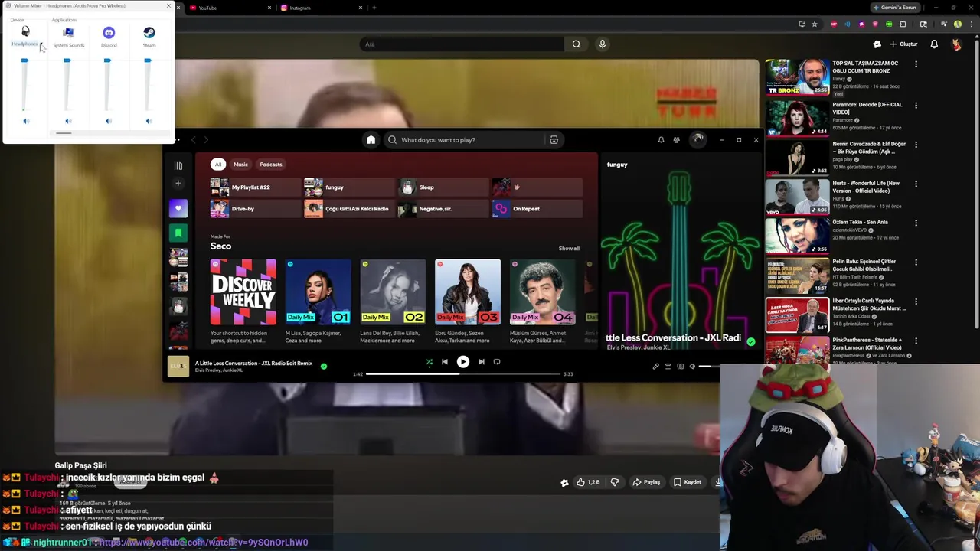Viewport: 980px width, 551px height.
Task: Open a new browser tab
Action: tap(374, 8)
